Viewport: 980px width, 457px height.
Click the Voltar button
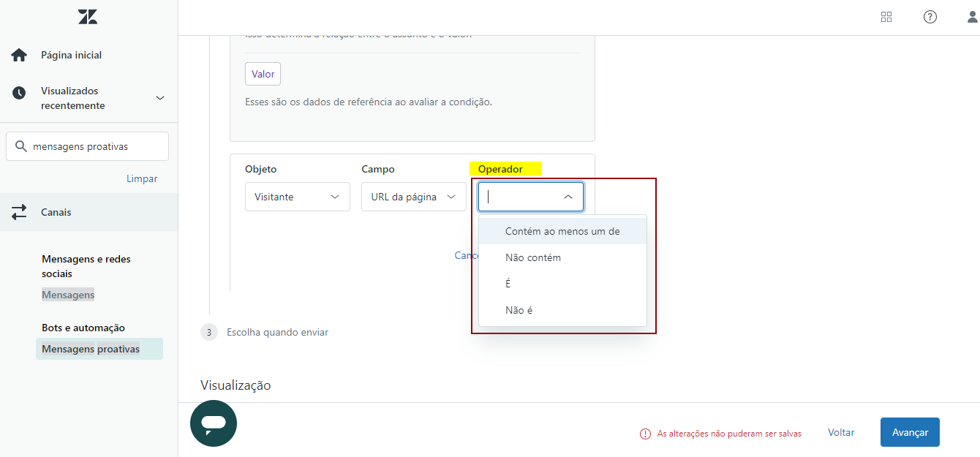pyautogui.click(x=841, y=432)
